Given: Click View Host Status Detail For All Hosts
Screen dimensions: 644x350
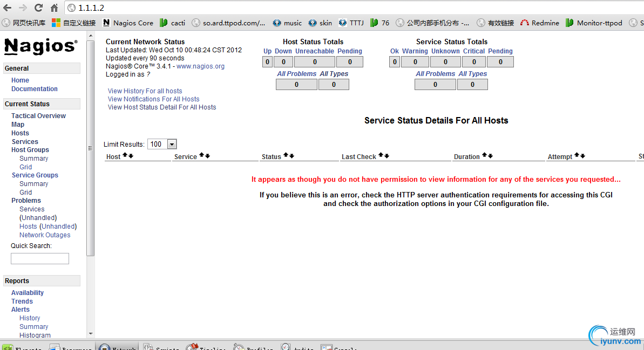Looking at the screenshot, I should (x=162, y=107).
